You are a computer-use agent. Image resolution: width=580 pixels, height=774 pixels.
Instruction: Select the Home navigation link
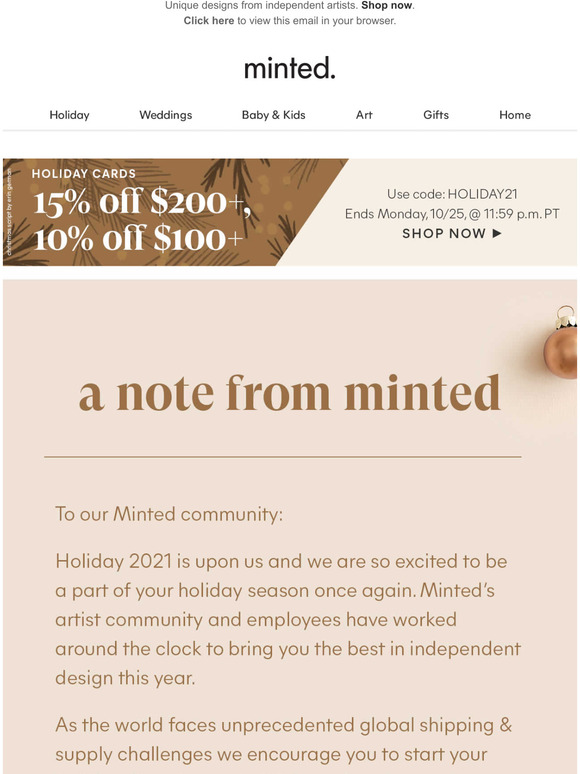click(x=515, y=115)
